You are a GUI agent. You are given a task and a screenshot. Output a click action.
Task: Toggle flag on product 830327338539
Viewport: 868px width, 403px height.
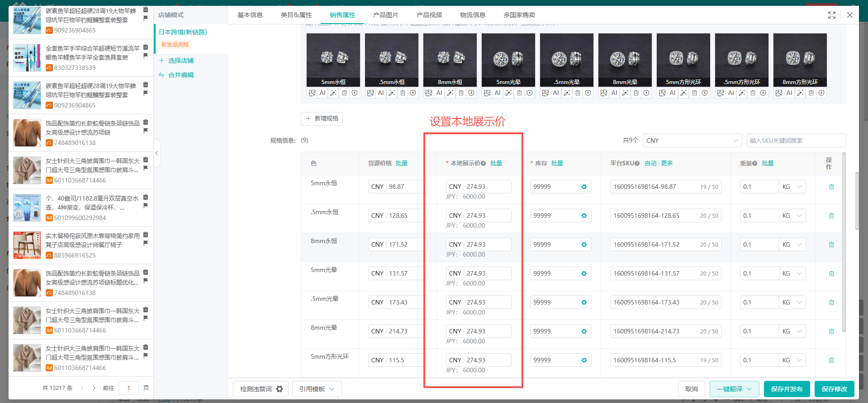(146, 56)
